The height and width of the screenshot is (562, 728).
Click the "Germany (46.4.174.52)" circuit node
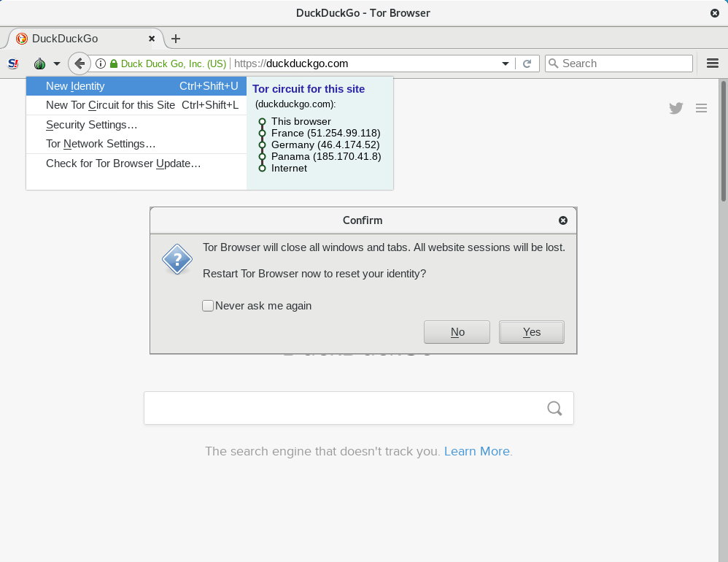point(325,145)
